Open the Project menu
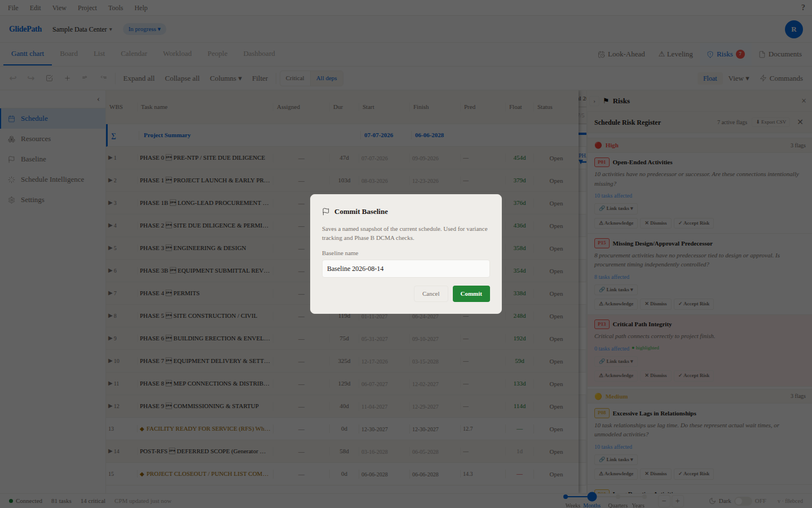Screen dimensions: 812x508 point(87,8)
